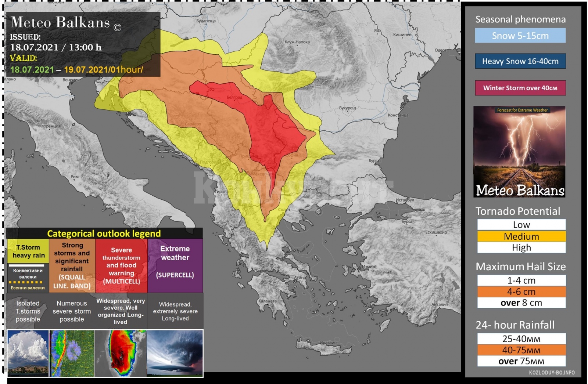The height and width of the screenshot is (384, 588).
Task: Click the 'Будапеща' city label on map
Action: tap(206, 21)
